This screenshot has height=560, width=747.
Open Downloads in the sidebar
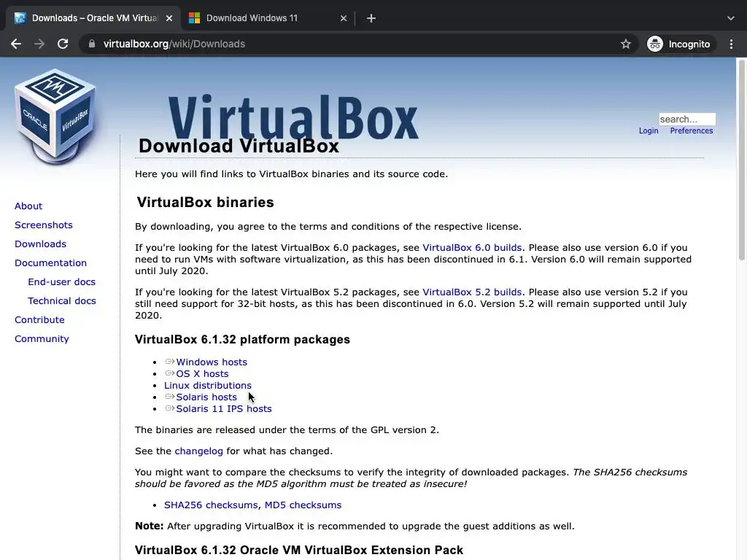tap(41, 244)
